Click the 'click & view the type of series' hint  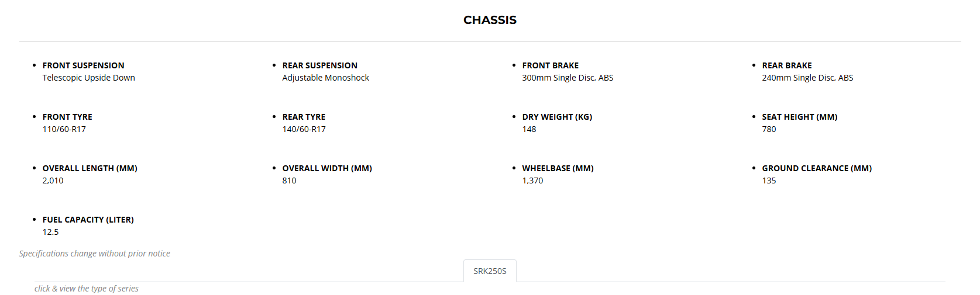coord(86,289)
